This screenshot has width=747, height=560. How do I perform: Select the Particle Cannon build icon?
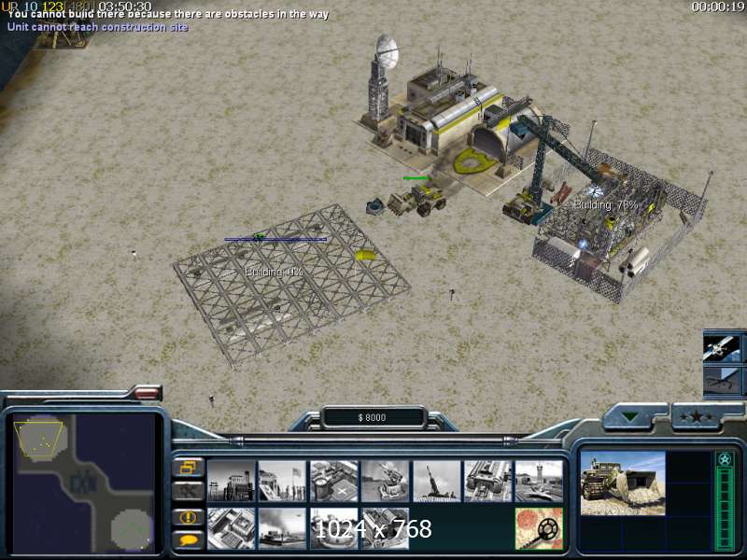[x=333, y=528]
